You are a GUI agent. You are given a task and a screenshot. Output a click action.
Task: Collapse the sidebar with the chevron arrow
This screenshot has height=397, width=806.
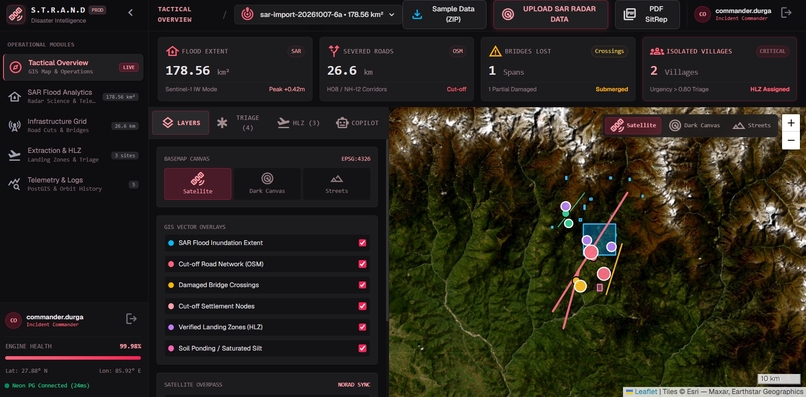pos(131,13)
